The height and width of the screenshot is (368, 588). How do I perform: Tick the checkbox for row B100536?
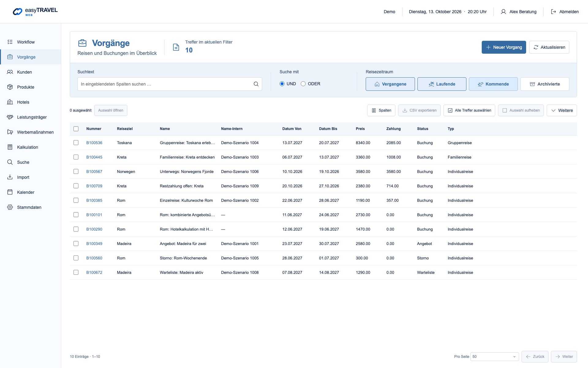coord(76,143)
